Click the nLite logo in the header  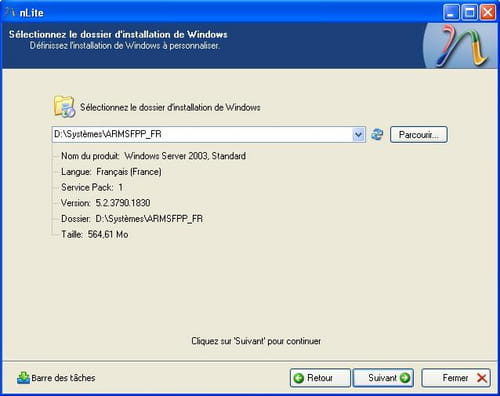coord(461,46)
